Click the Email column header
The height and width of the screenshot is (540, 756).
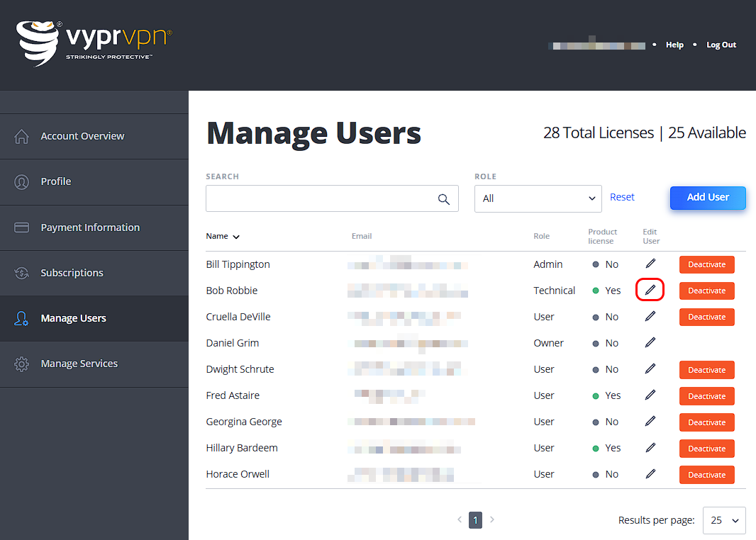pyautogui.click(x=362, y=236)
